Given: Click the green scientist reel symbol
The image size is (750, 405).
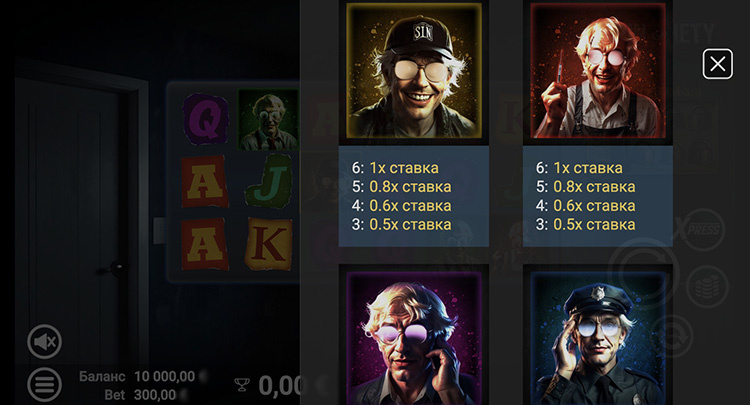Looking at the screenshot, I should pyautogui.click(x=268, y=120).
